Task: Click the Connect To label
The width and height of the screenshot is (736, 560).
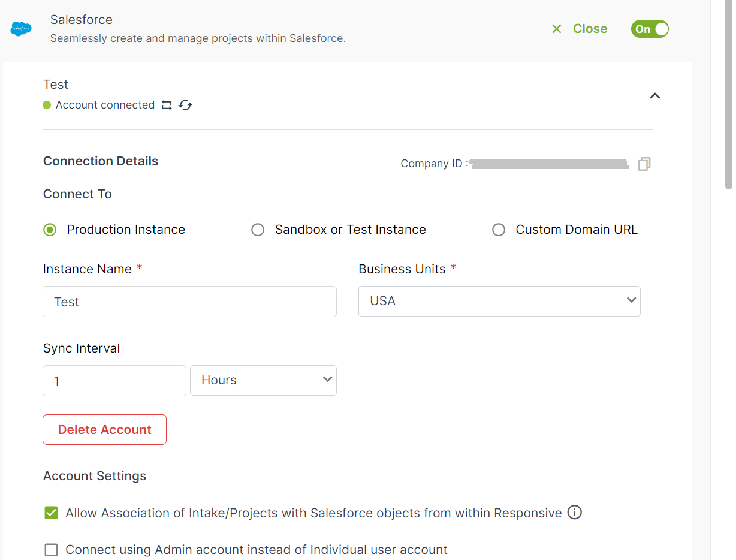Action: click(77, 194)
